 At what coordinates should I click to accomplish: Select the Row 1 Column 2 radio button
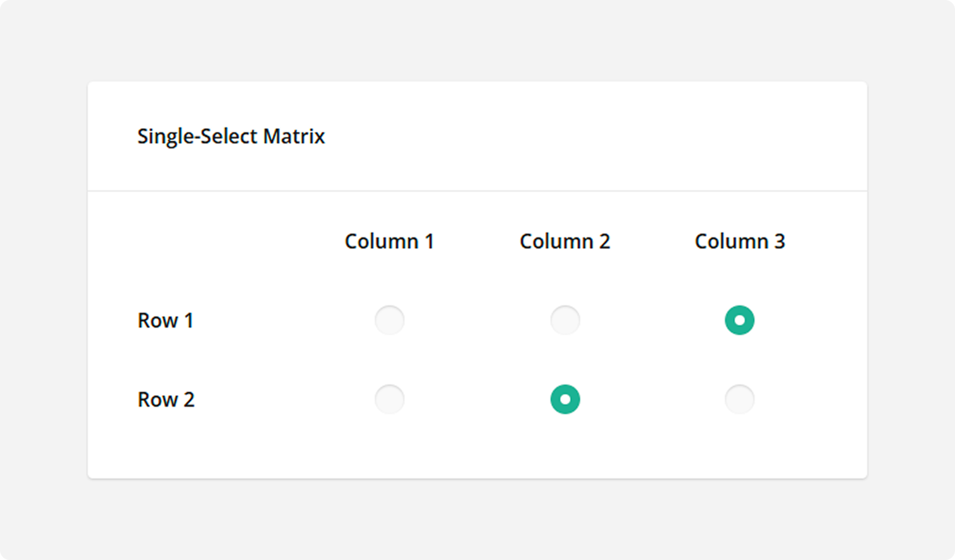coord(565,320)
